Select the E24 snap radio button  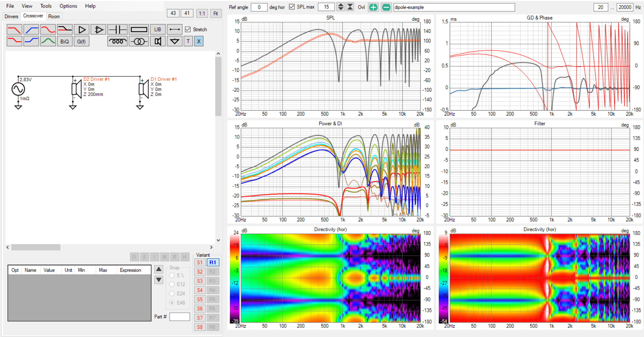172,293
